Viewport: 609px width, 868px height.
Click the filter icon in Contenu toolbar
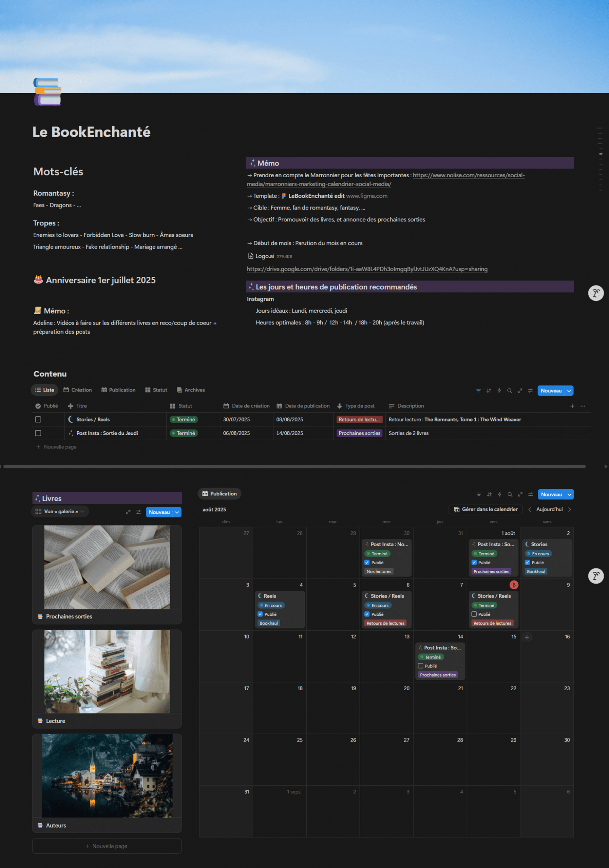point(478,391)
